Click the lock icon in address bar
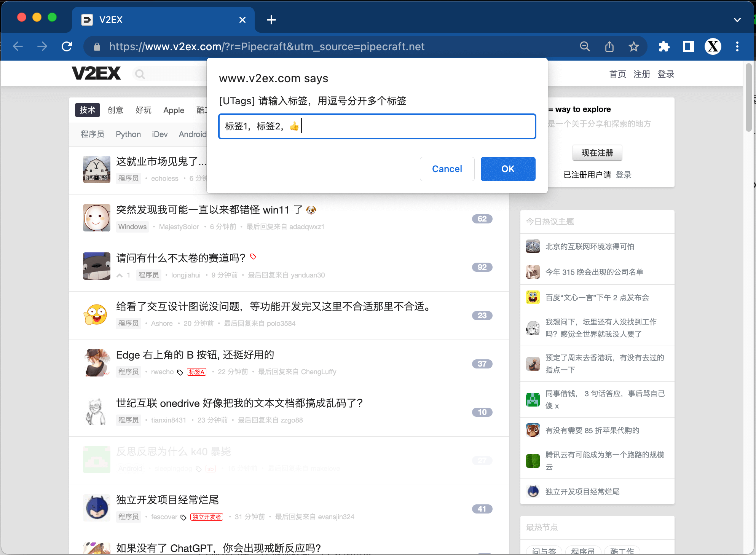This screenshot has height=555, width=756. coord(97,46)
